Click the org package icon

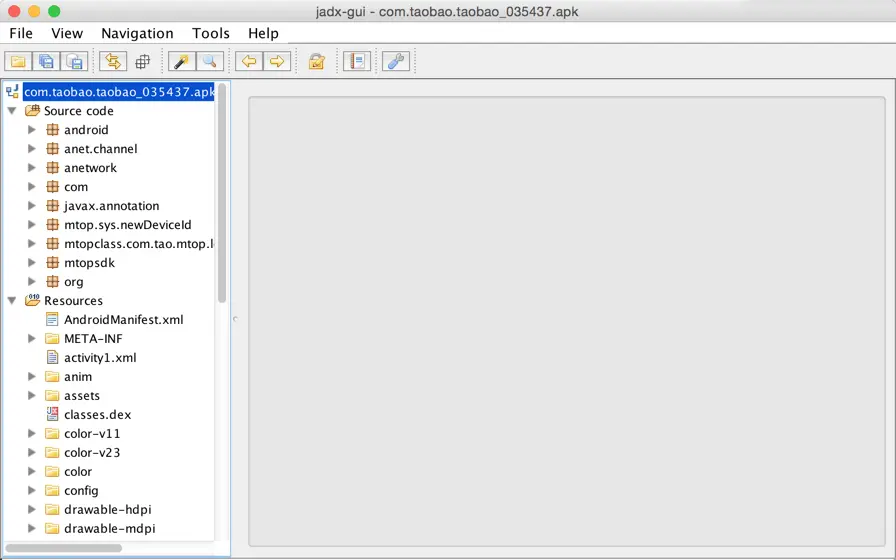pyautogui.click(x=53, y=282)
